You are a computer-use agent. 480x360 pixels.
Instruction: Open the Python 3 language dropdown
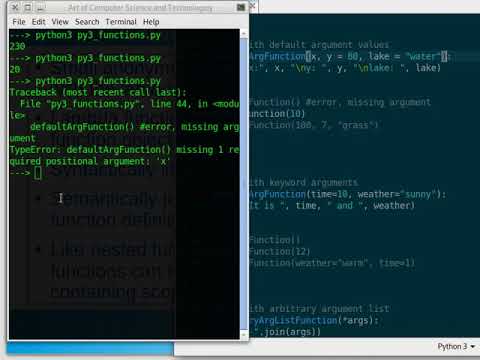tap(456, 347)
